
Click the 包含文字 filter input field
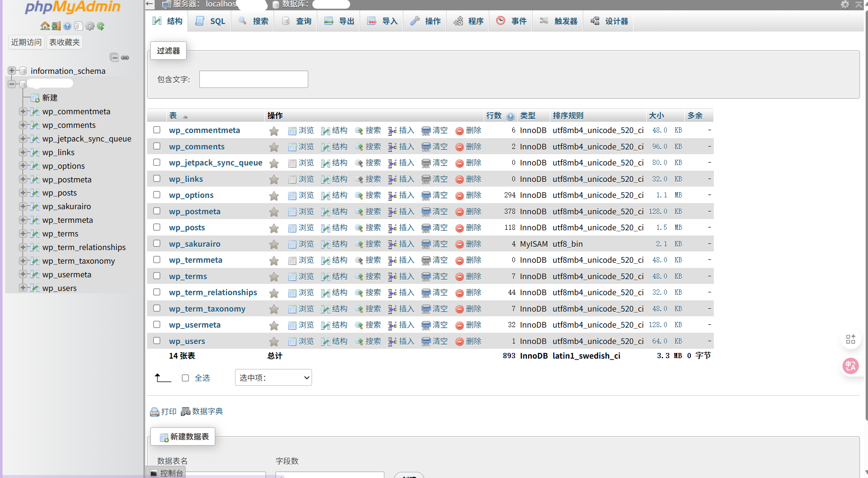tap(253, 79)
